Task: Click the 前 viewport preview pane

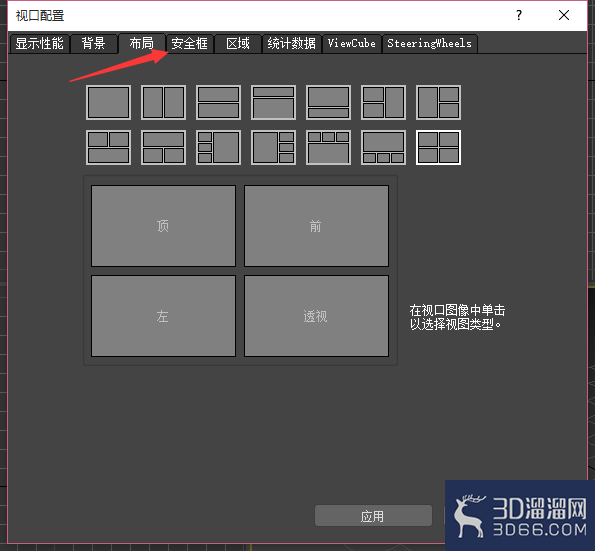Action: [x=316, y=226]
